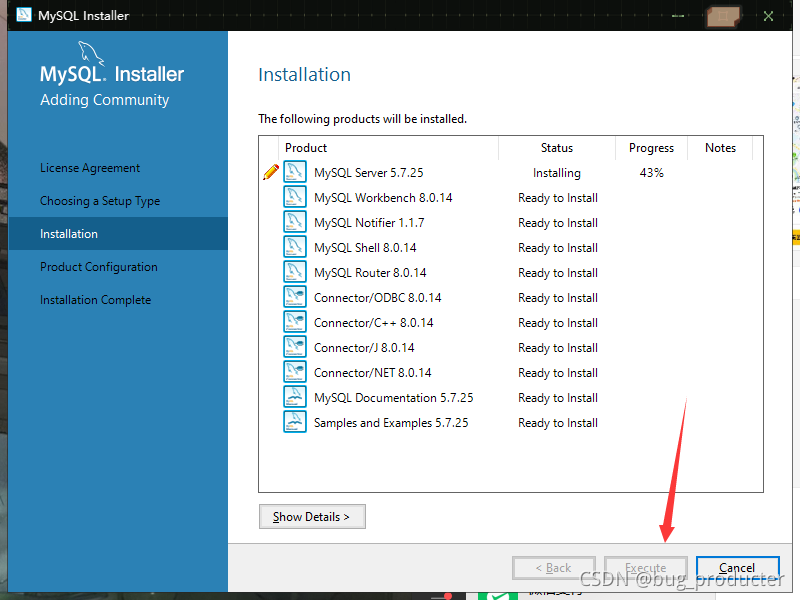Click the MySQL Installer title bar app icon
This screenshot has width=800, height=600.
tap(23, 15)
